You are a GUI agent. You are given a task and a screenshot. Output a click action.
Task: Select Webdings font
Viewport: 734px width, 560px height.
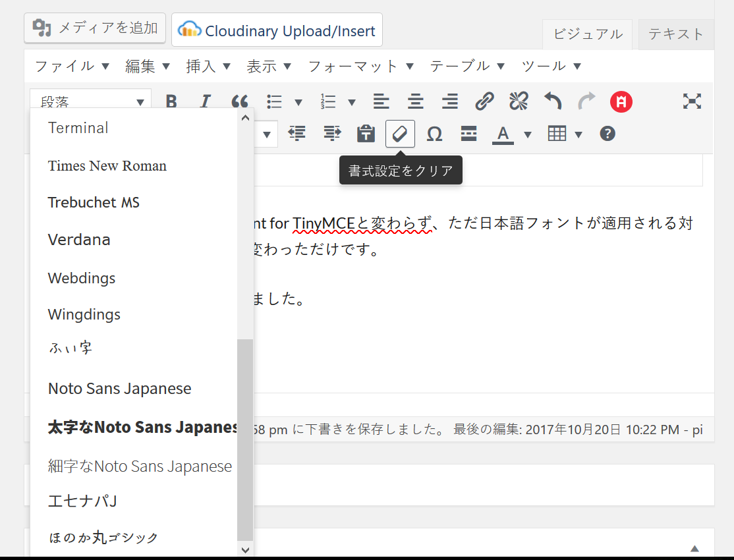tap(134, 277)
